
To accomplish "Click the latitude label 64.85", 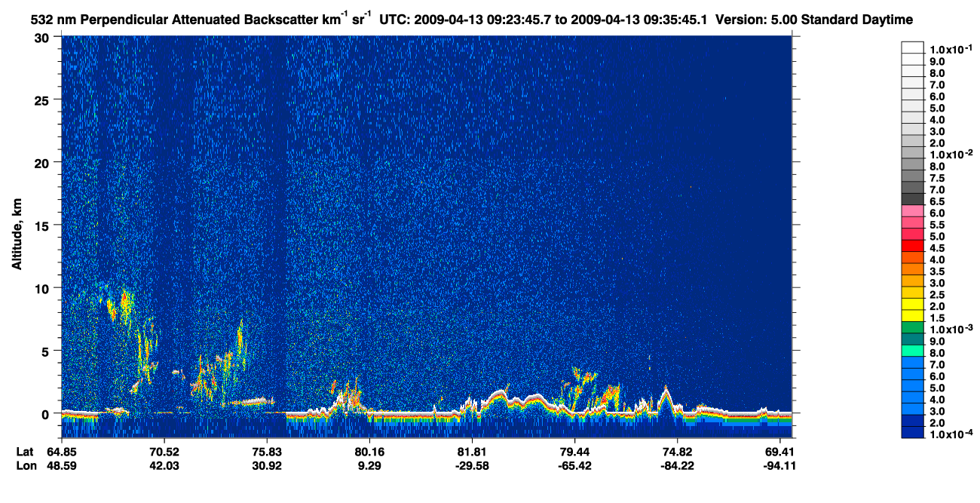I will point(62,452).
